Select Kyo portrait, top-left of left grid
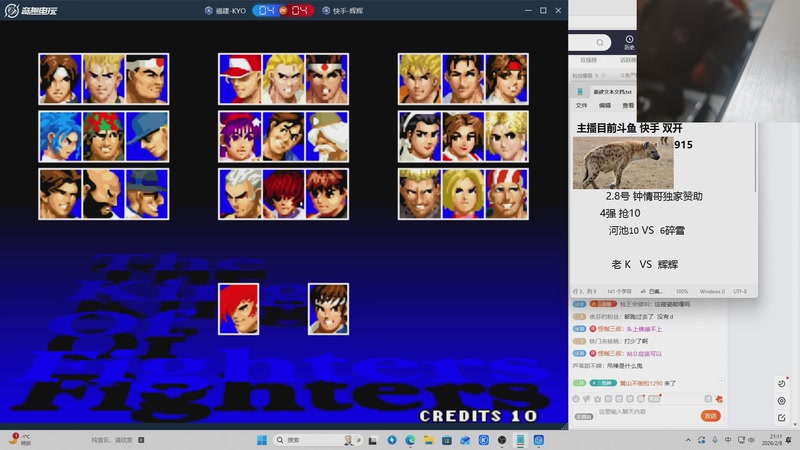The height and width of the screenshot is (450, 800). [60, 79]
